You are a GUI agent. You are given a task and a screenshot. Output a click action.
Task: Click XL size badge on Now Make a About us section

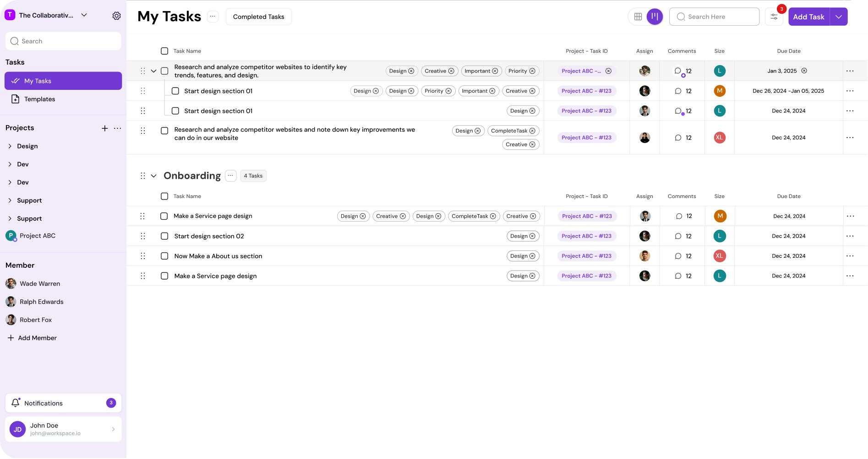[720, 256]
